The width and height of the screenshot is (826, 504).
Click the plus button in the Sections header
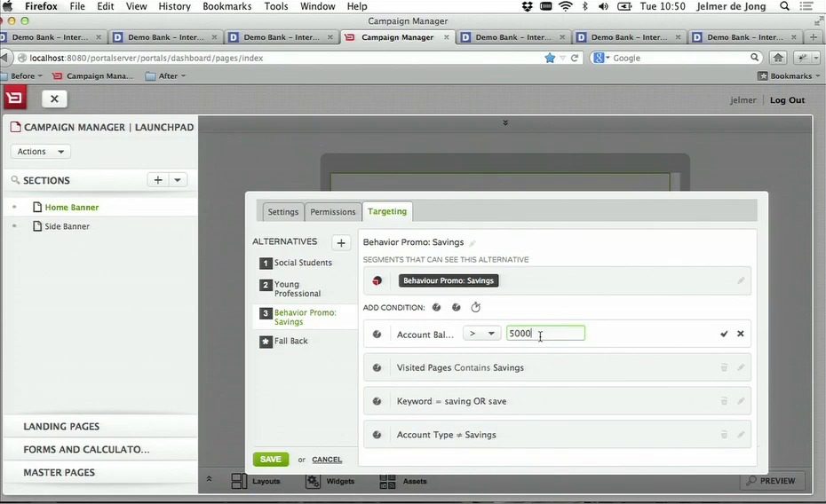tap(158, 180)
